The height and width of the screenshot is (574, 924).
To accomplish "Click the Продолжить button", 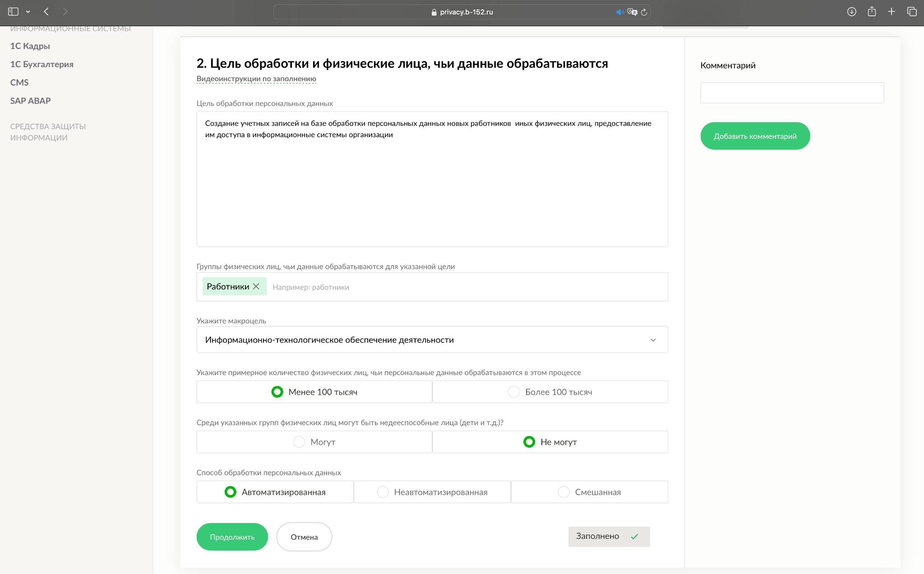I will [232, 537].
